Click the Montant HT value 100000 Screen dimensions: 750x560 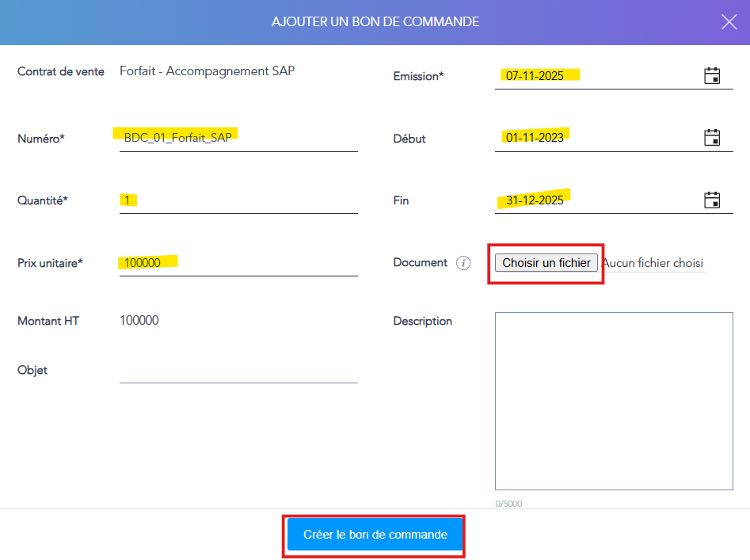click(139, 321)
